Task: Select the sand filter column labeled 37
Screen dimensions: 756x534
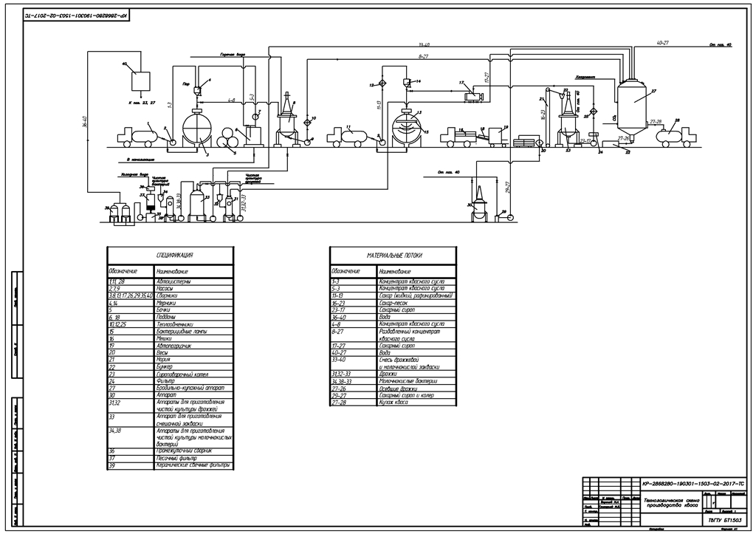Action: tap(151, 203)
